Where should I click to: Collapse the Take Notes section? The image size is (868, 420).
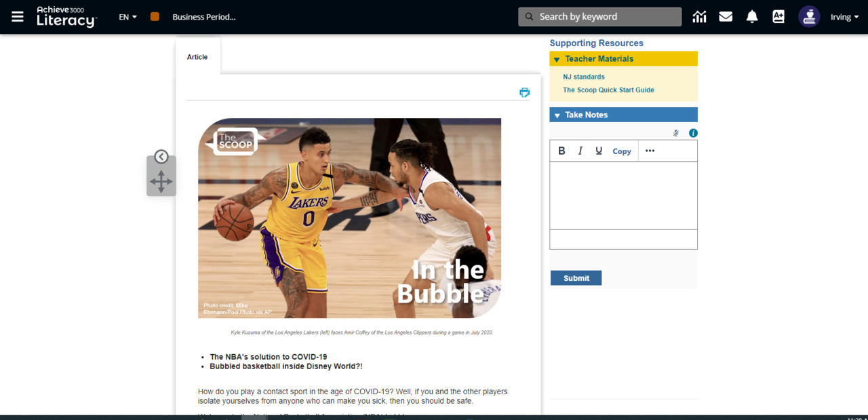tap(623, 115)
